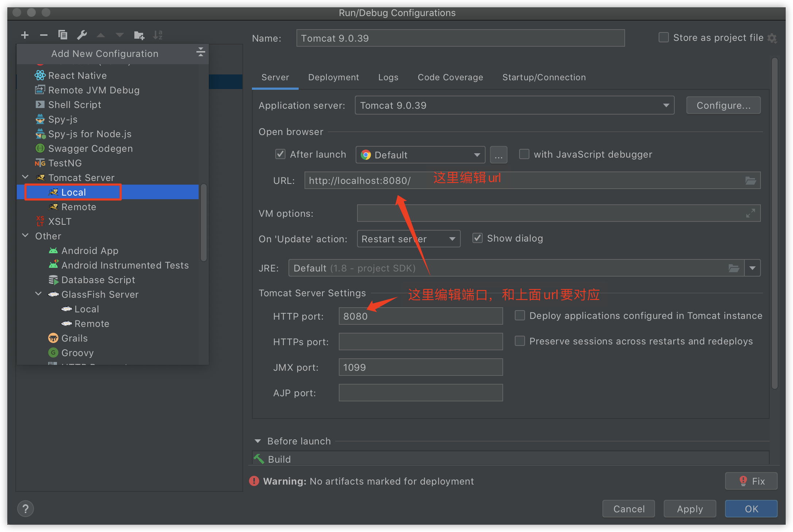Copy the configuration with the duplicate icon
The image size is (793, 532).
[62, 35]
